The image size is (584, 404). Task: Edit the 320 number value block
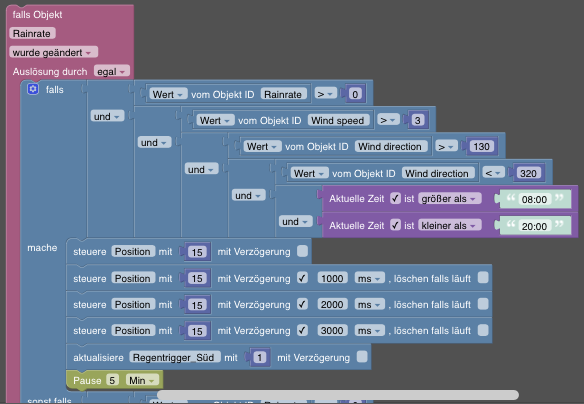point(528,173)
